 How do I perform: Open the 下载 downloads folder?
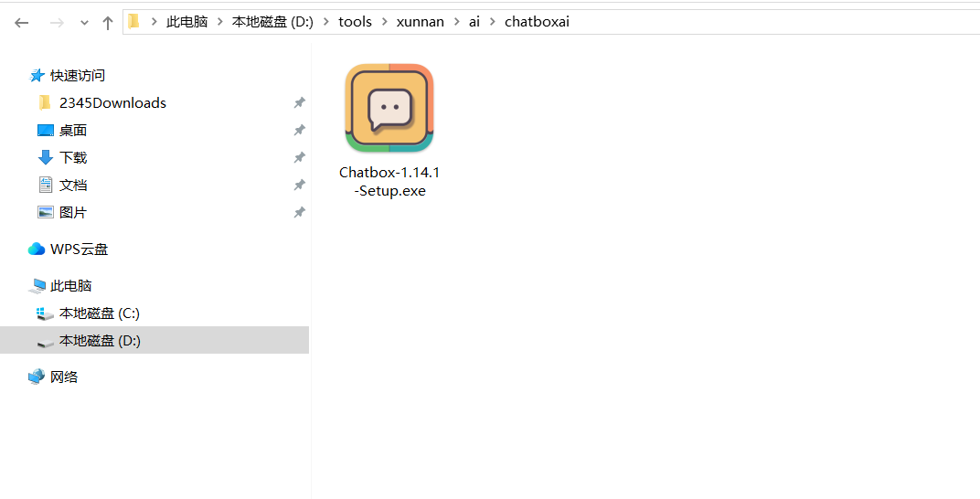click(x=72, y=158)
